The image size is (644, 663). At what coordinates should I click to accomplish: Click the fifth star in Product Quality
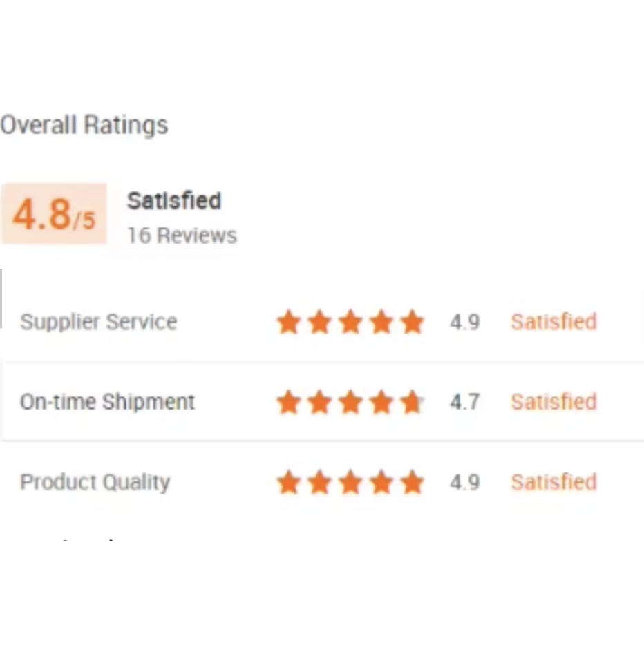tap(413, 482)
